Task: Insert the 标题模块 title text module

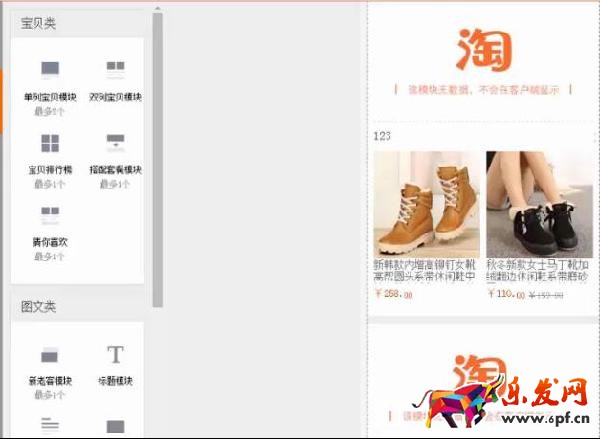Action: click(x=115, y=356)
